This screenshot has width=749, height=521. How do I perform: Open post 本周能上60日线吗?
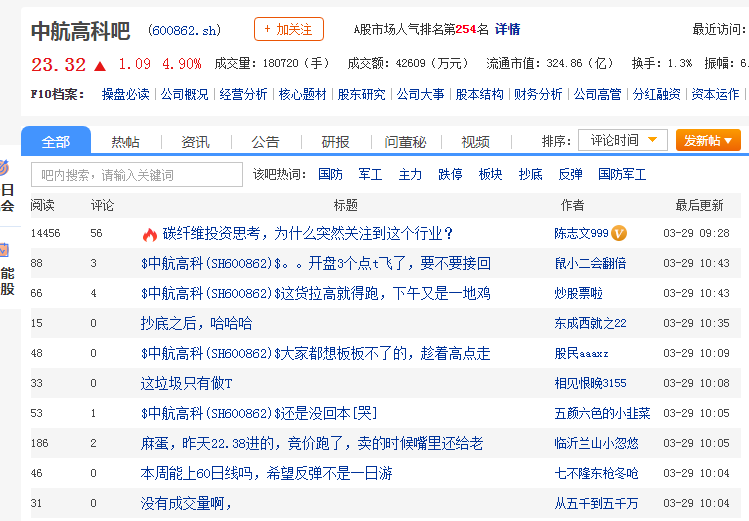pos(267,473)
